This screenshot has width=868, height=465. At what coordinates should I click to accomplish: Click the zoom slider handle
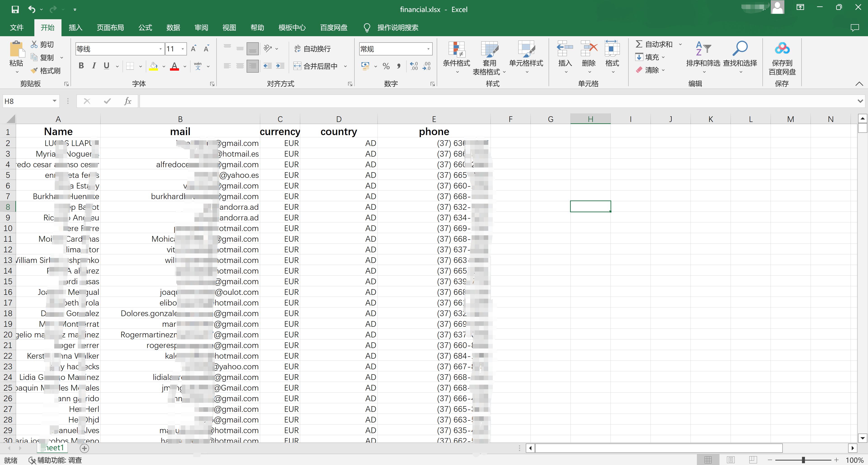(x=803, y=460)
